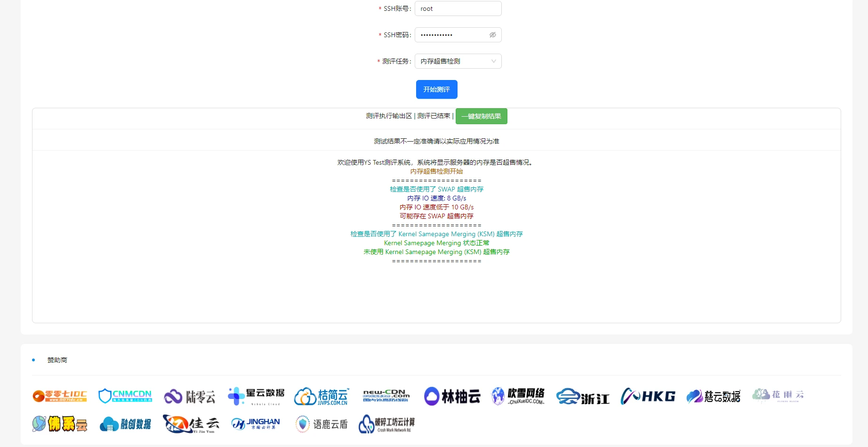Screen dimensions: 868x447
Task: Click the 零零七IDC sponsor logo
Action: [x=60, y=396]
